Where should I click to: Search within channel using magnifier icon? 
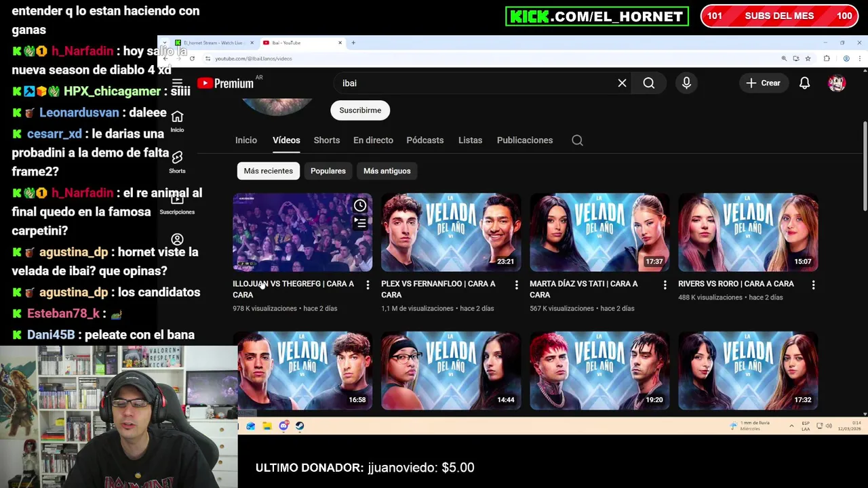(577, 140)
